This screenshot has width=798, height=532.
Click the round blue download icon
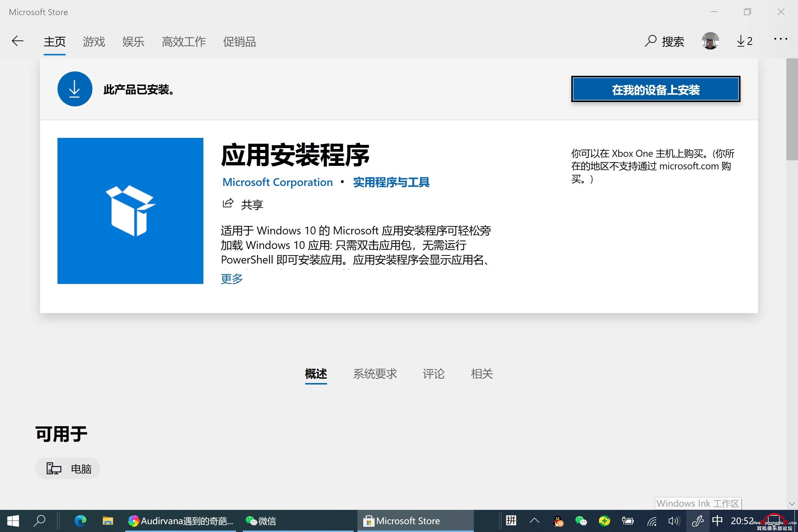(x=75, y=89)
